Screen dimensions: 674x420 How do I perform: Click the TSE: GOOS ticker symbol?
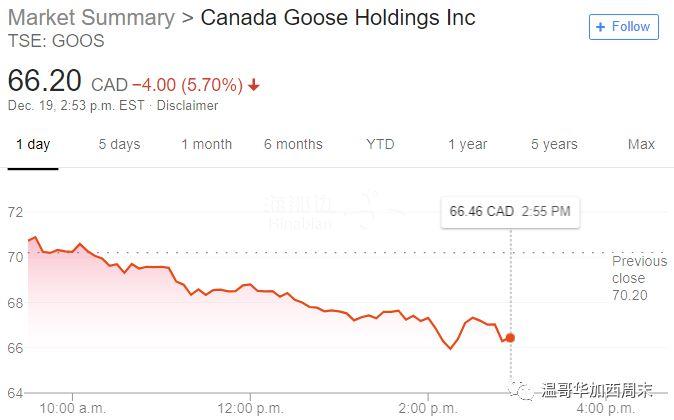pos(56,41)
